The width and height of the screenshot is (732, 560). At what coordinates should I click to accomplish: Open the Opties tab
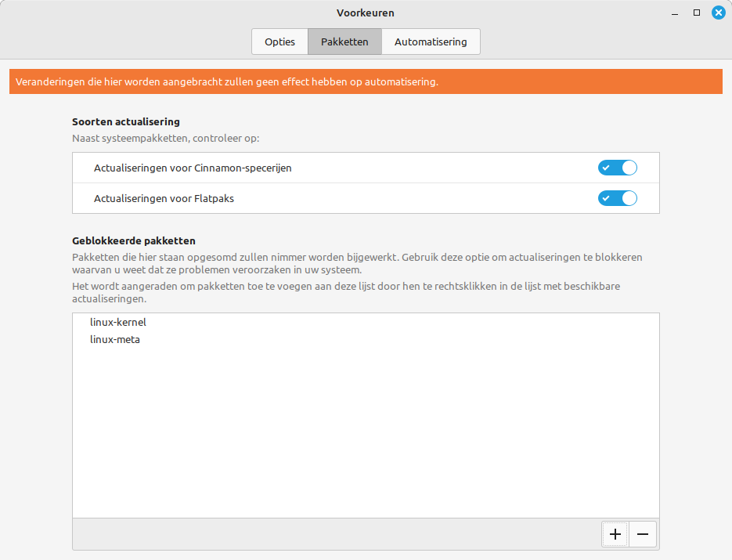[279, 42]
